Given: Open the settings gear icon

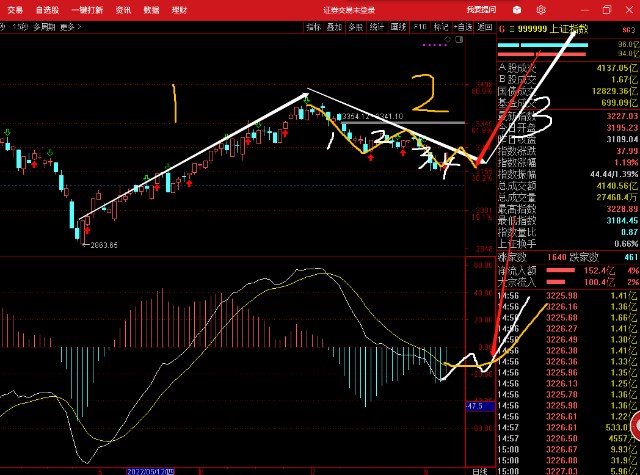Looking at the screenshot, I should 541,10.
